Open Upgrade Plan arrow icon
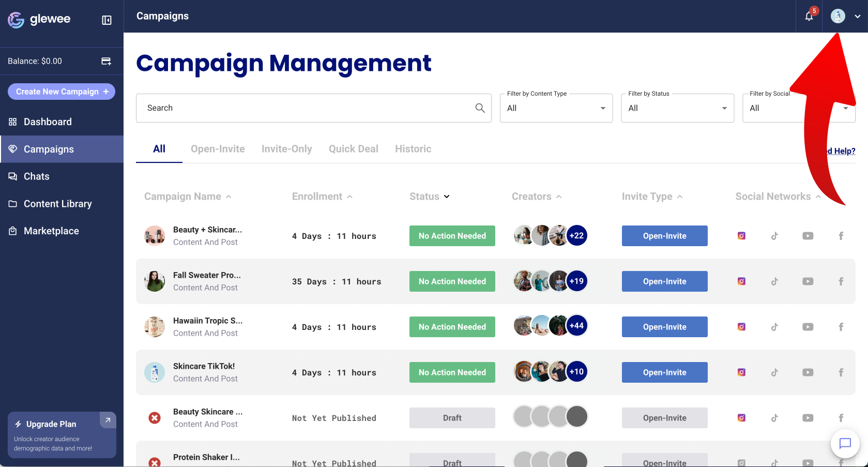Screen dimensions: 868x467 point(108,420)
